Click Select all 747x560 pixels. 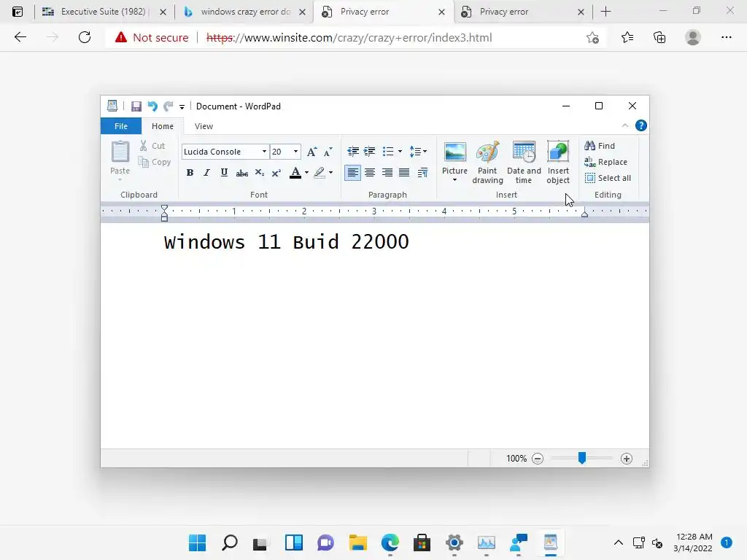coord(608,178)
